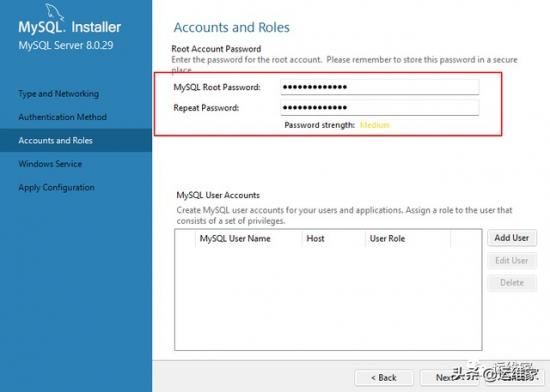Open the Type and Networking step
550x392 pixels.
tap(59, 94)
